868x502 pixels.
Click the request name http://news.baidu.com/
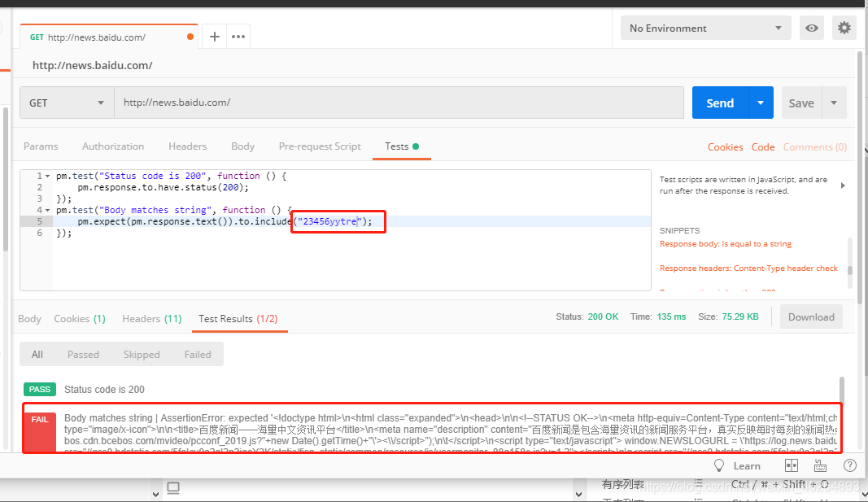[93, 65]
